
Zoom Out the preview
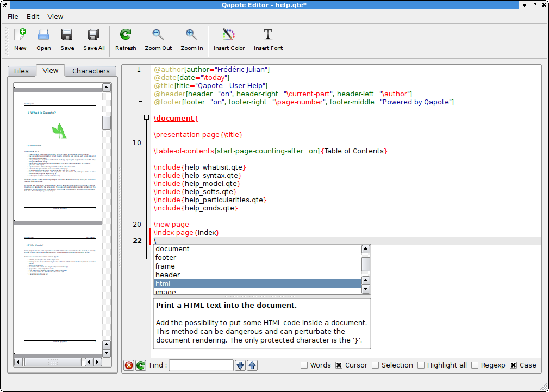[158, 40]
